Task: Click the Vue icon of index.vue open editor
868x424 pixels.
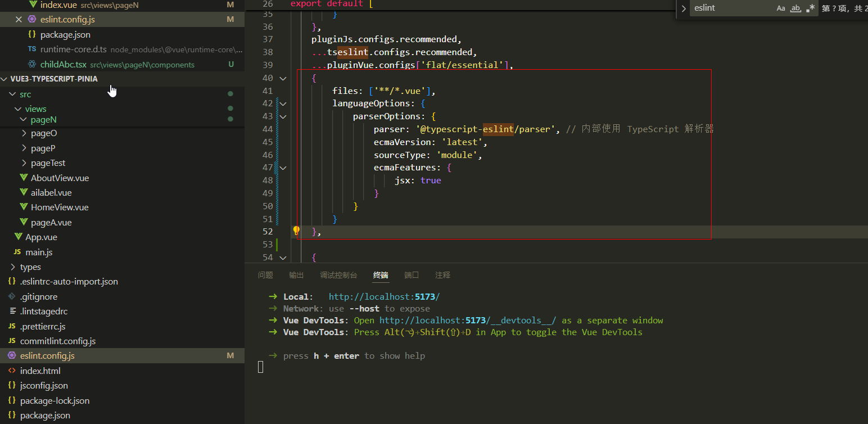Action: tap(33, 4)
